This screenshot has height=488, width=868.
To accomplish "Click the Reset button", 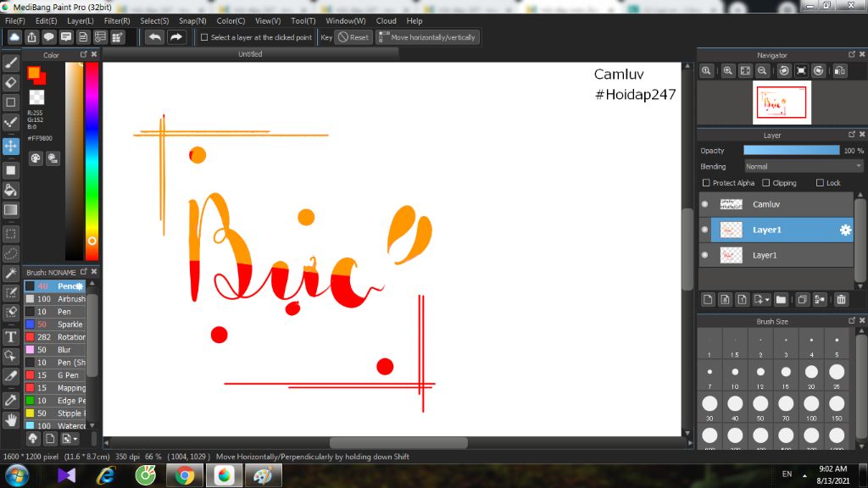I will click(353, 37).
